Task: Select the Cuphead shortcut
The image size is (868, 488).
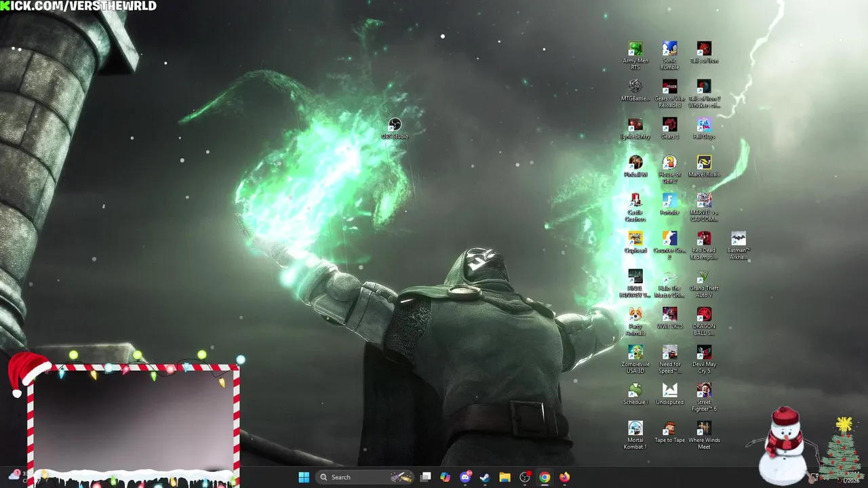Action: coord(635,242)
